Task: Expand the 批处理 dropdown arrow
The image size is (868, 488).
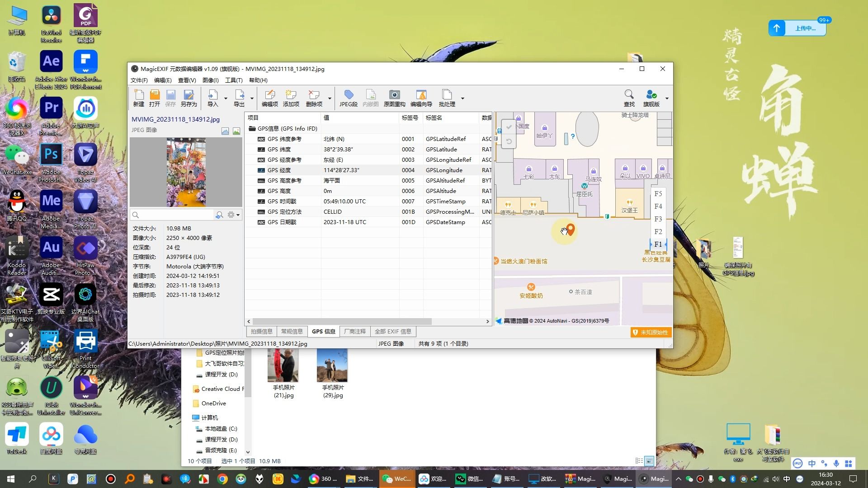Action: pos(462,99)
